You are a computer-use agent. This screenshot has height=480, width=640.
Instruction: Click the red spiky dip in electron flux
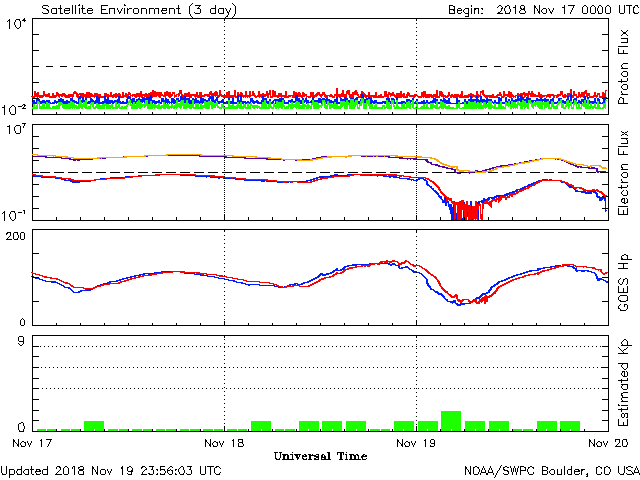click(468, 210)
